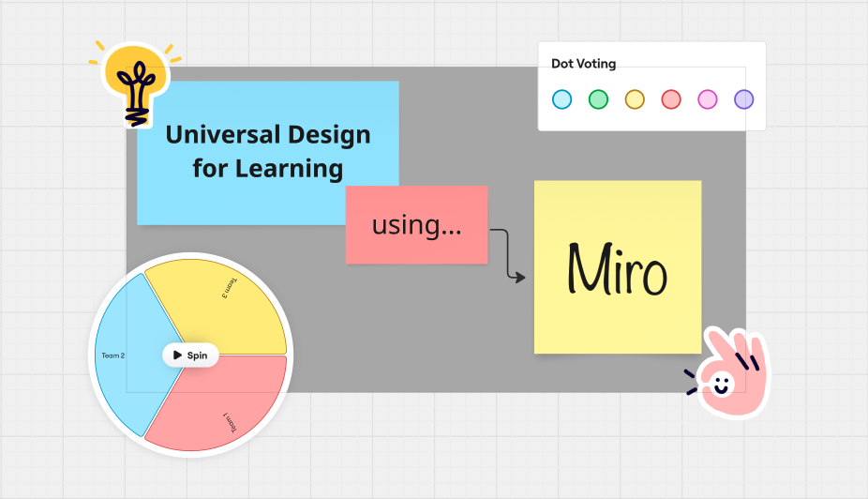Click the Team 3 label on the spinner
The image size is (868, 499).
point(229,288)
